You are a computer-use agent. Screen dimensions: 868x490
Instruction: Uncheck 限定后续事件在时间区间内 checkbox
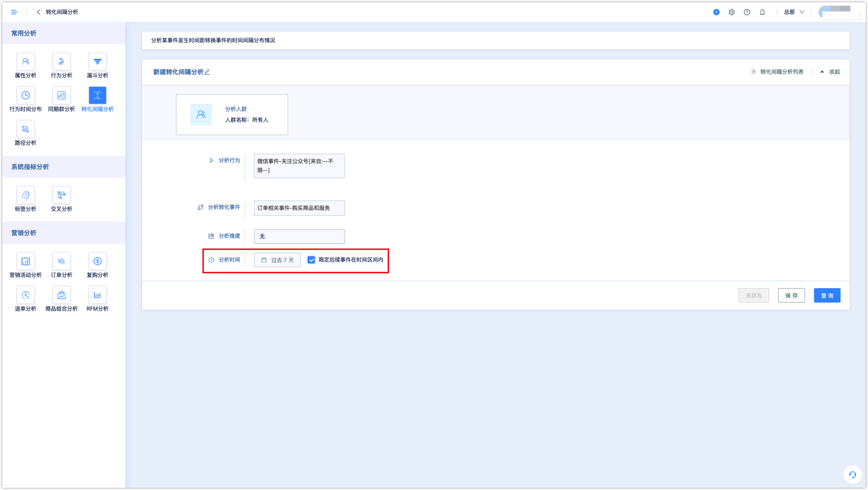[311, 260]
